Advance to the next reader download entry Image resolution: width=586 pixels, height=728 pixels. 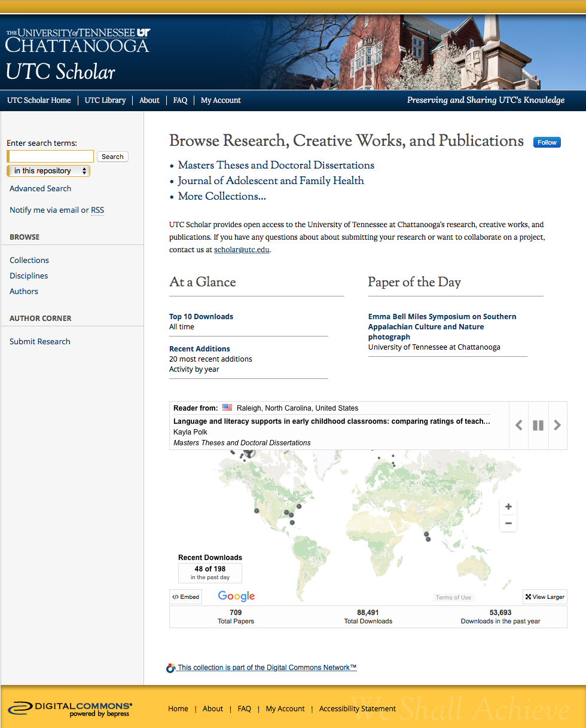(x=557, y=425)
